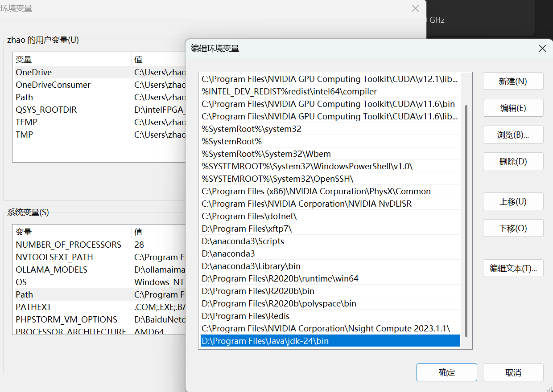This screenshot has width=553, height=392.
Task: Cancel with the 取消 button
Action: 513,372
